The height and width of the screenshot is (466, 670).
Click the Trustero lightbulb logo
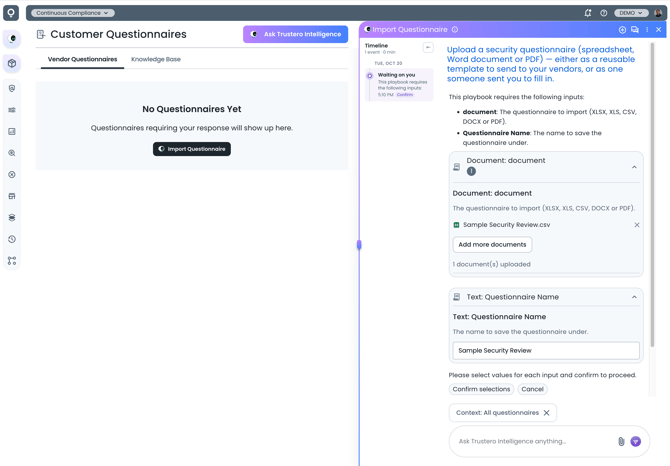pyautogui.click(x=11, y=13)
